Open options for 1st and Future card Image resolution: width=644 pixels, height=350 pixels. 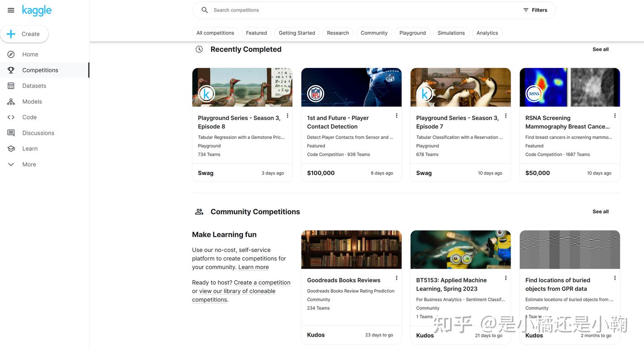tap(397, 115)
